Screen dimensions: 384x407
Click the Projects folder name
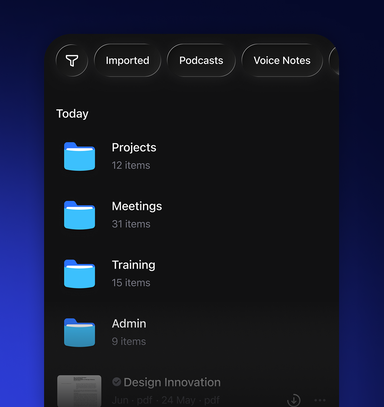134,147
